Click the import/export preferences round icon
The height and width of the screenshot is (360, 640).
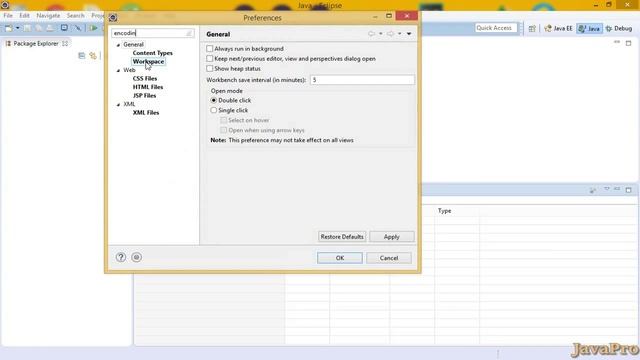click(x=136, y=257)
